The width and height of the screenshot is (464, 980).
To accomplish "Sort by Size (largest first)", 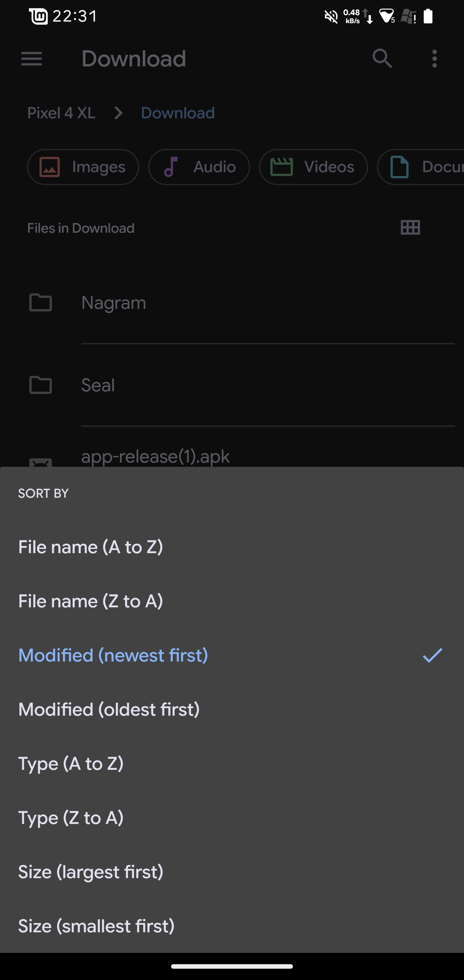I will (x=91, y=872).
